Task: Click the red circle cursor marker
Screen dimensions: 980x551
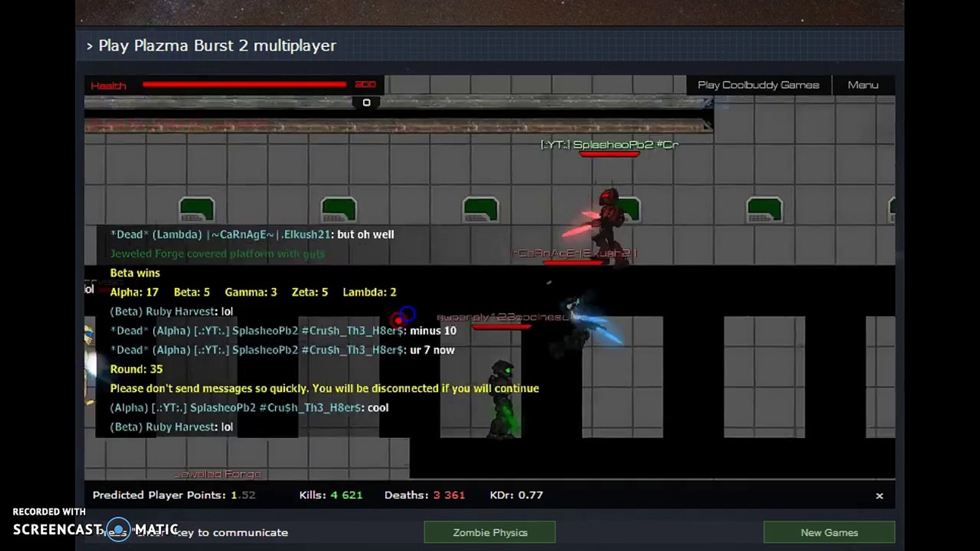Action: coord(397,320)
